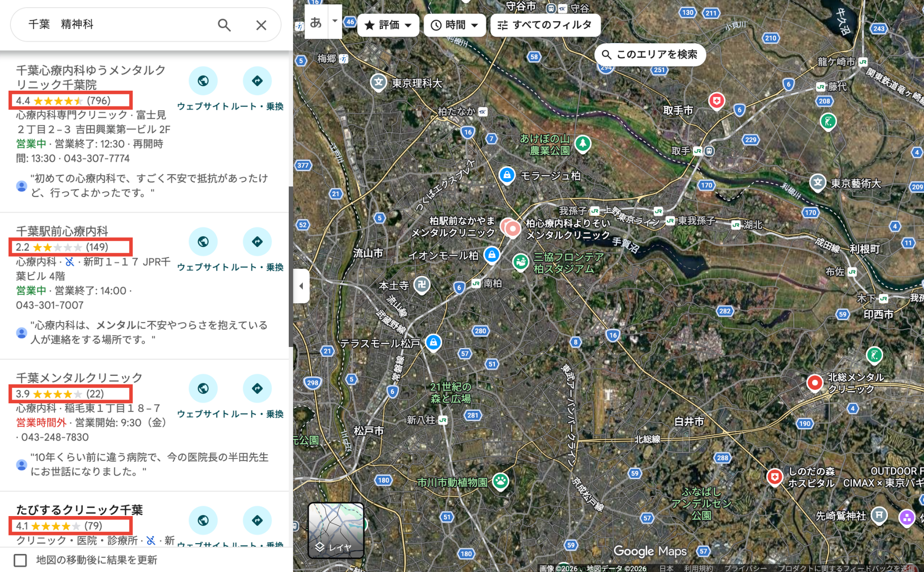Get directions to 千葉駅前心療内科
924x572 pixels.
click(x=257, y=242)
